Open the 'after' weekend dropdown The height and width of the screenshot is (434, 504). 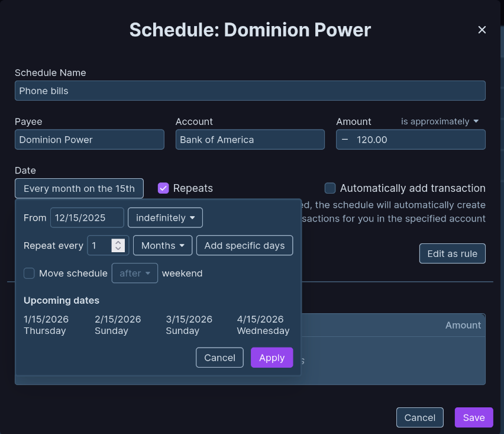(134, 273)
